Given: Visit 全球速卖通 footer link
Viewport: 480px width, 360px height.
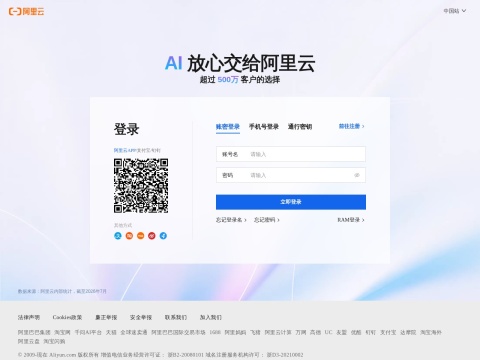Looking at the screenshot, I should click(134, 332).
